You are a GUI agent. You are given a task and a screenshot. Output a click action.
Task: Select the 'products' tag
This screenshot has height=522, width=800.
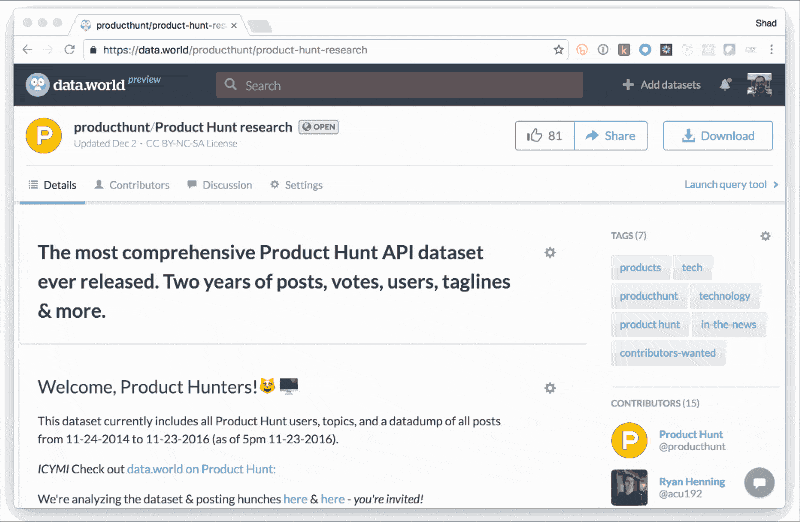640,267
